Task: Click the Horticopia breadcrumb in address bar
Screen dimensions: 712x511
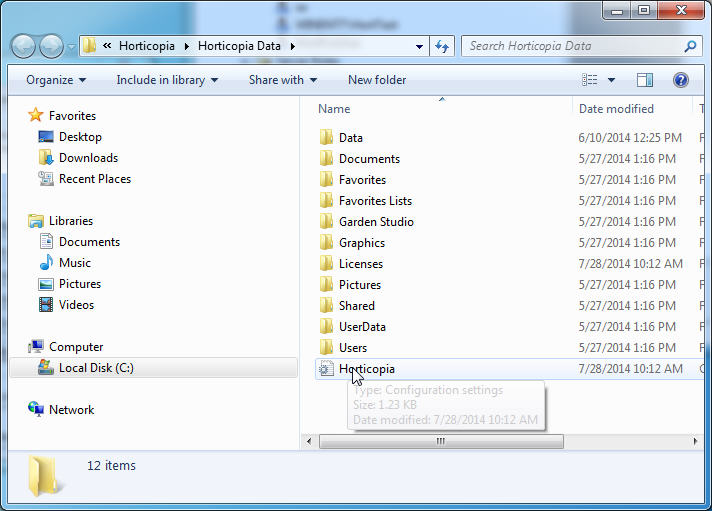Action: [147, 46]
